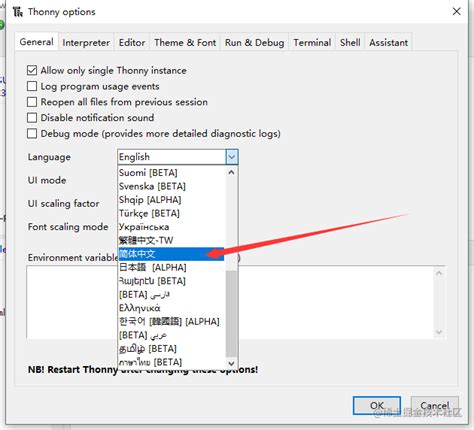Switch to the Interpreter tab
The height and width of the screenshot is (430, 474).
tap(86, 43)
